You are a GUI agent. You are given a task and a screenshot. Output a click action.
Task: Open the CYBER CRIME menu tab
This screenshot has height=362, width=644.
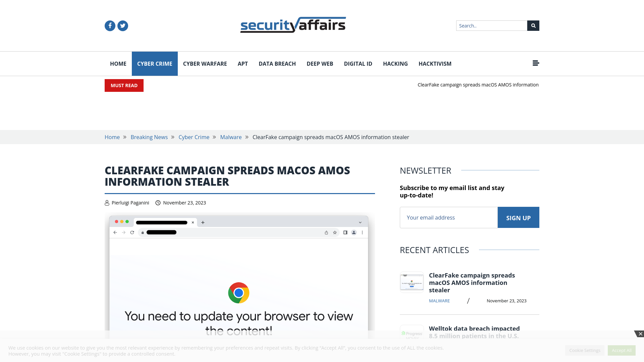[154, 63]
